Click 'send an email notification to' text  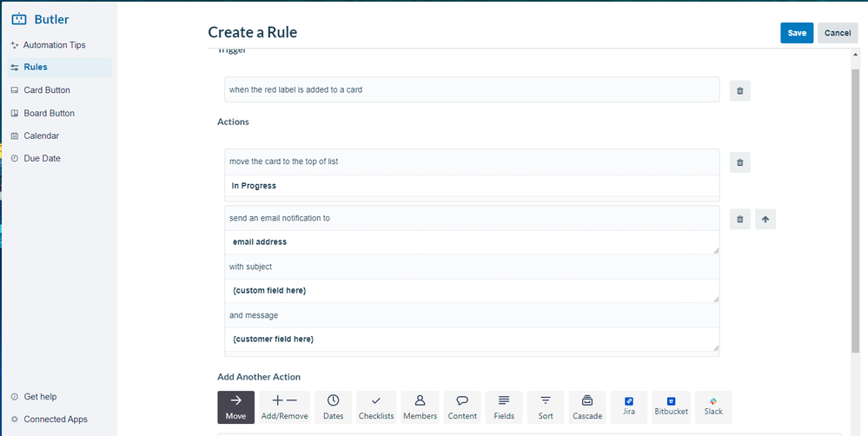point(280,218)
